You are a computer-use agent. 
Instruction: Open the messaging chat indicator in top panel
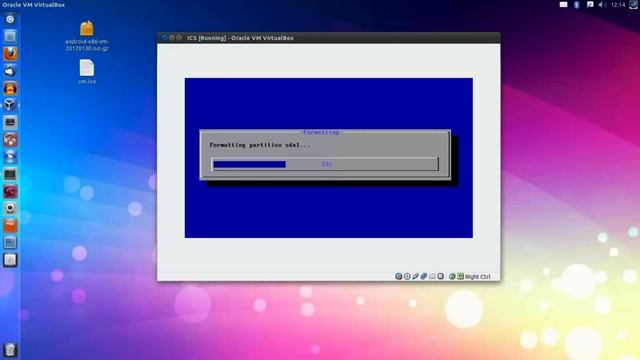pos(590,4)
